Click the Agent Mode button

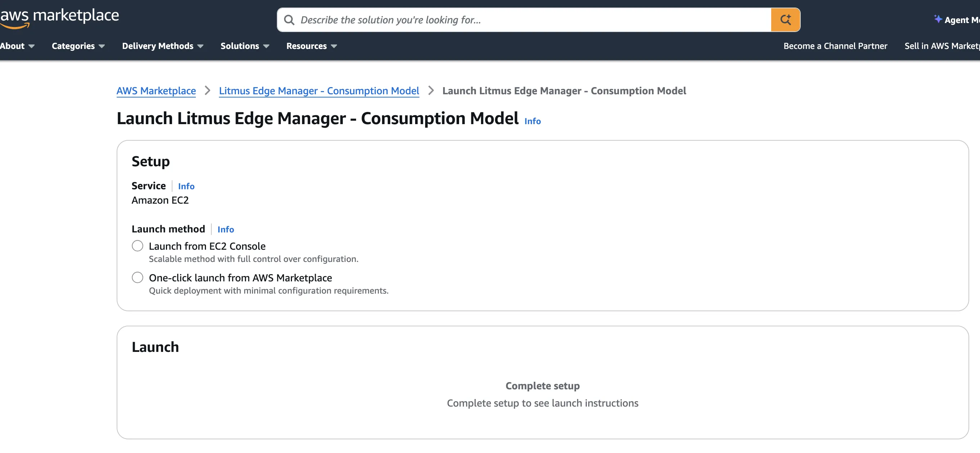pos(956,20)
